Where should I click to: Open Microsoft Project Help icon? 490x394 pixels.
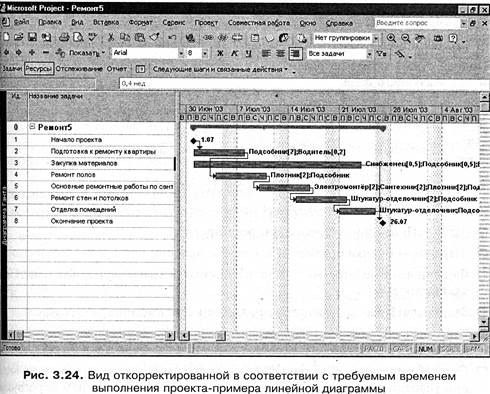(x=453, y=38)
